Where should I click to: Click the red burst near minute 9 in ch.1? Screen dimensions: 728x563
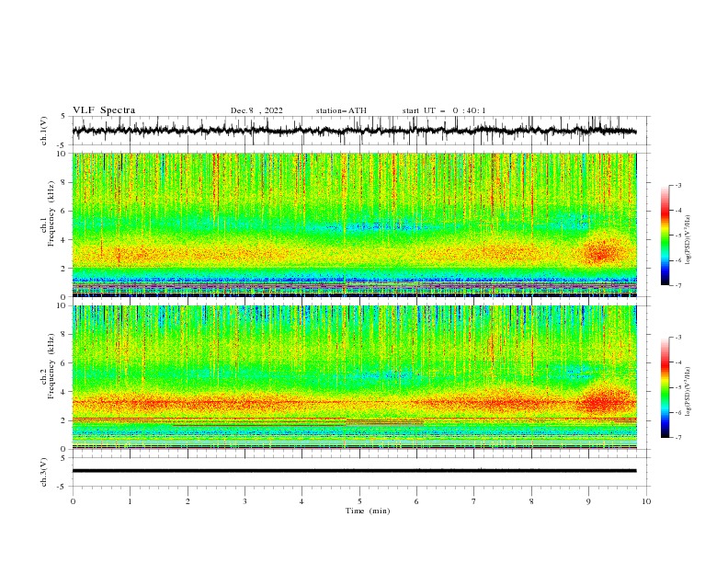point(602,253)
